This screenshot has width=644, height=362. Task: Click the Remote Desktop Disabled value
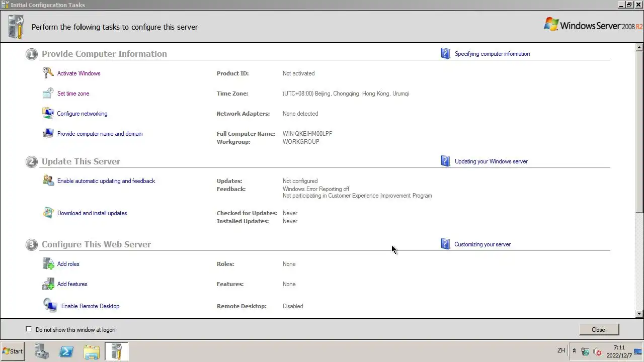(x=293, y=306)
